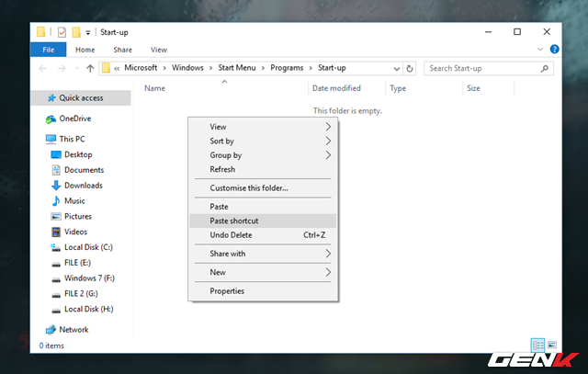
Task: Choose Properties in the context menu
Action: pos(227,291)
